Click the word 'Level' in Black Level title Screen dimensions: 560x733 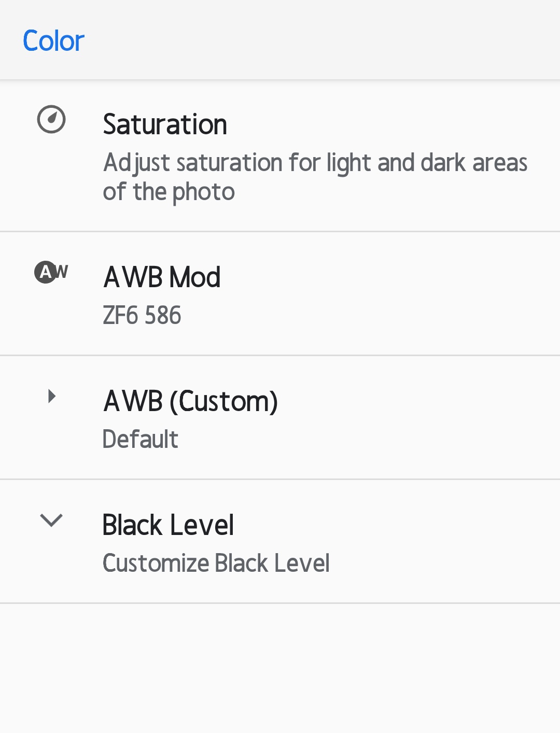click(203, 525)
